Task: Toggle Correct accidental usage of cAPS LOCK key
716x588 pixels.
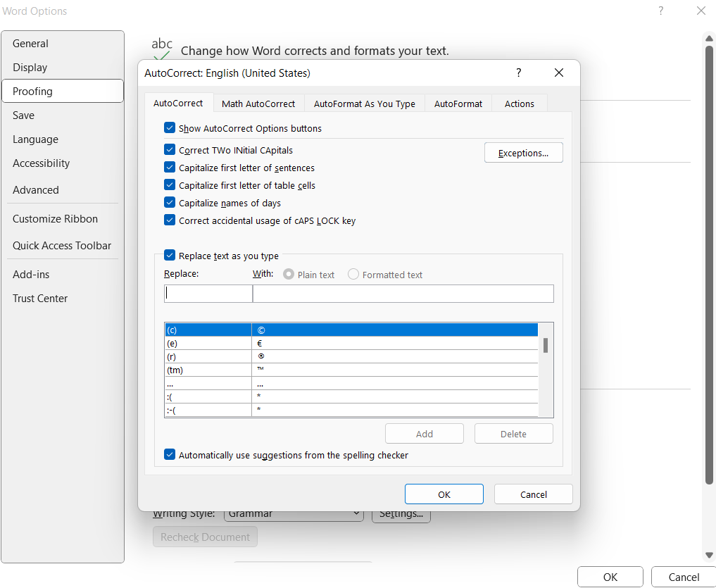Action: click(170, 220)
